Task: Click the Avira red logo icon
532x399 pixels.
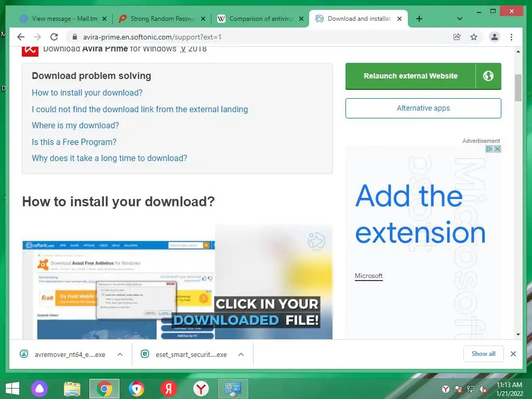Action: (30, 51)
